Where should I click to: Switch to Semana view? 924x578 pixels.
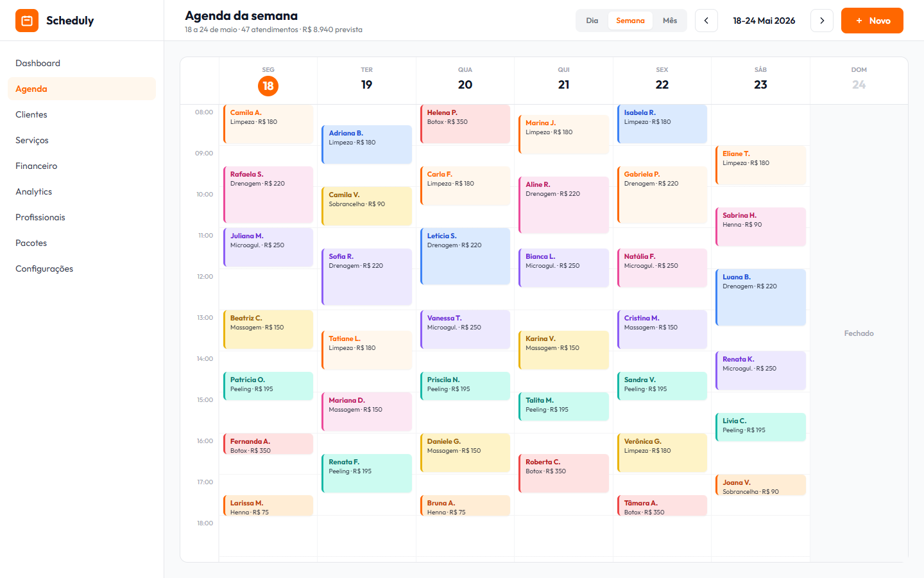[630, 21]
